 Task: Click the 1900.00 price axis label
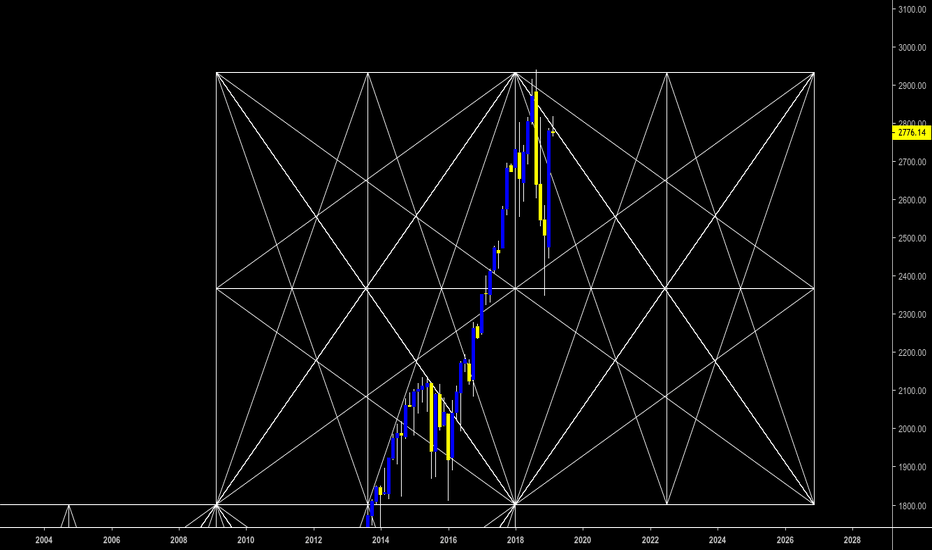click(912, 467)
